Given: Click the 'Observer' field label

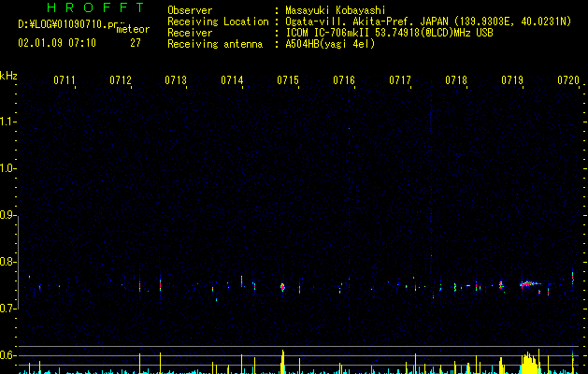Looking at the screenshot, I should [190, 10].
